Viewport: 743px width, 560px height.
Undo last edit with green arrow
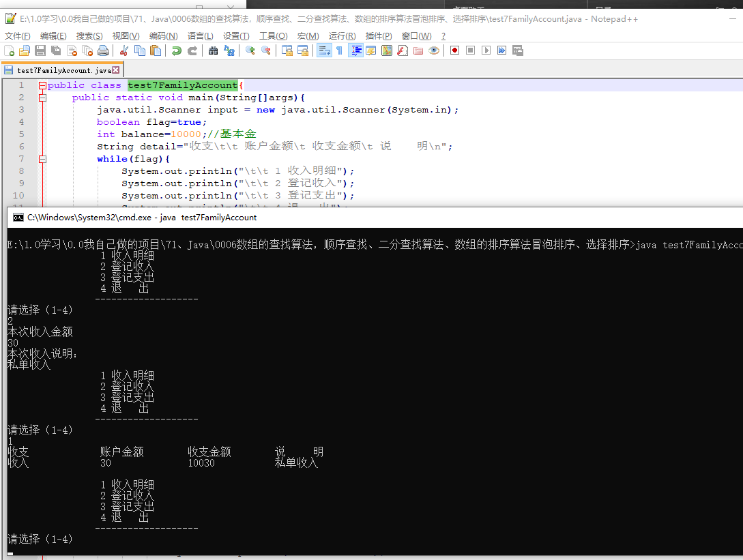tap(177, 50)
